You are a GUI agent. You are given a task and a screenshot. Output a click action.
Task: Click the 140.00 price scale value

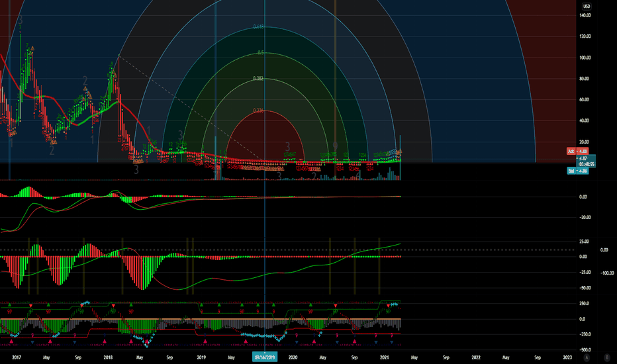(x=585, y=15)
